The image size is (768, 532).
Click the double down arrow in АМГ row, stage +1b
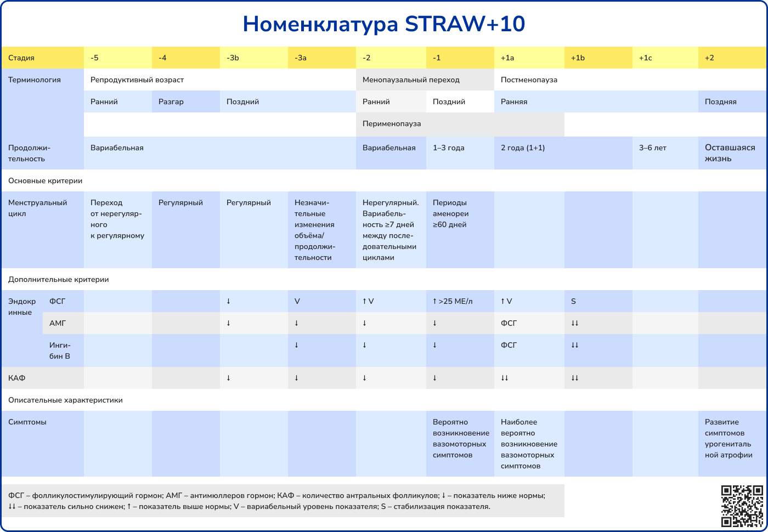[574, 323]
